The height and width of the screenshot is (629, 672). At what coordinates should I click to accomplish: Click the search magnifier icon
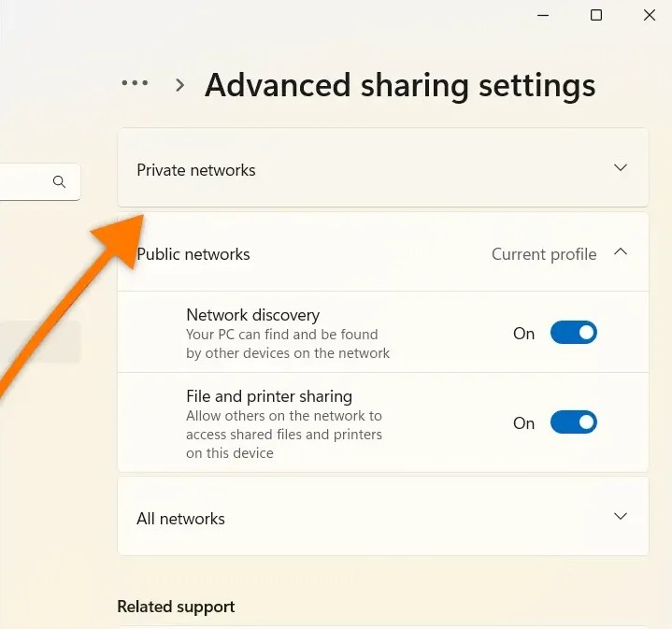point(59,182)
